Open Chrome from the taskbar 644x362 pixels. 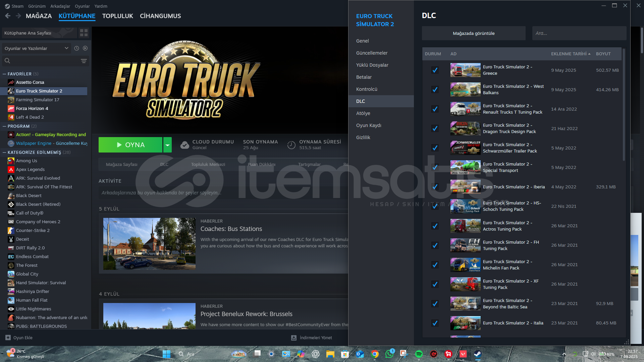(375, 354)
